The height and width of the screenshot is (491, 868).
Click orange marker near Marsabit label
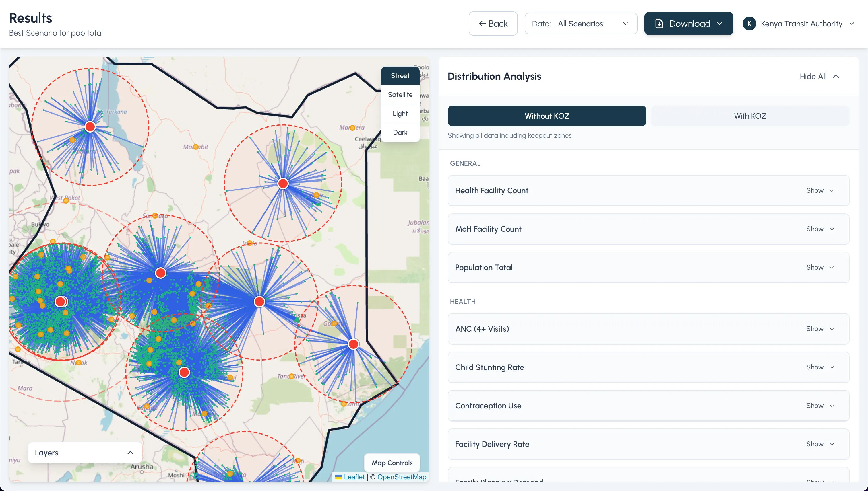click(196, 147)
